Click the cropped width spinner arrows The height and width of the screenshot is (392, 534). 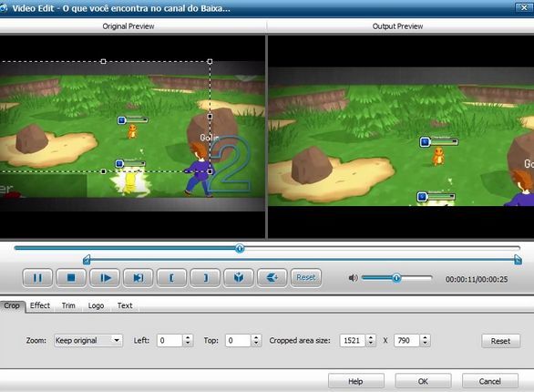371,340
